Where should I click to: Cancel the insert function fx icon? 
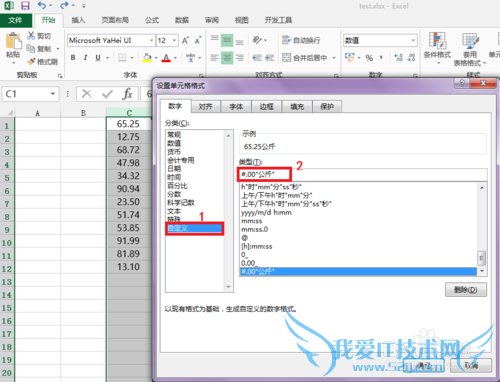point(127,94)
